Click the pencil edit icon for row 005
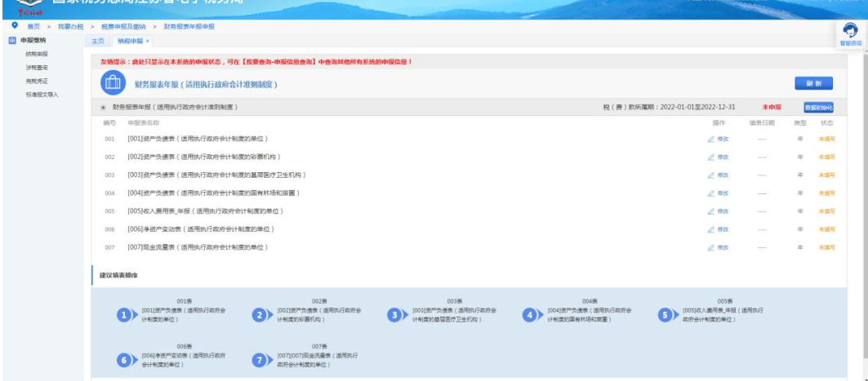This screenshot has width=868, height=381. [x=711, y=210]
